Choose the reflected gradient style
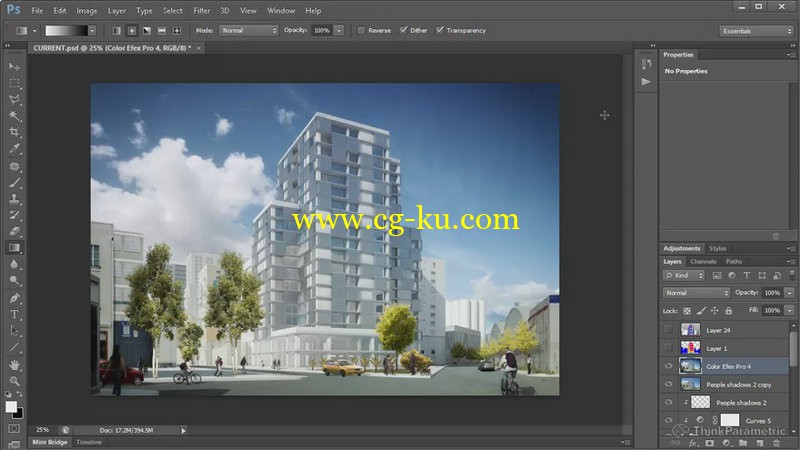The image size is (800, 450). pos(162,31)
